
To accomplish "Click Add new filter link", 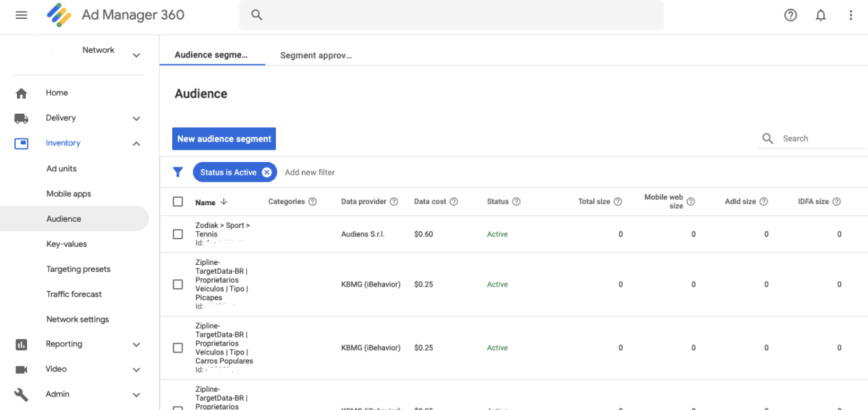I will coord(310,172).
